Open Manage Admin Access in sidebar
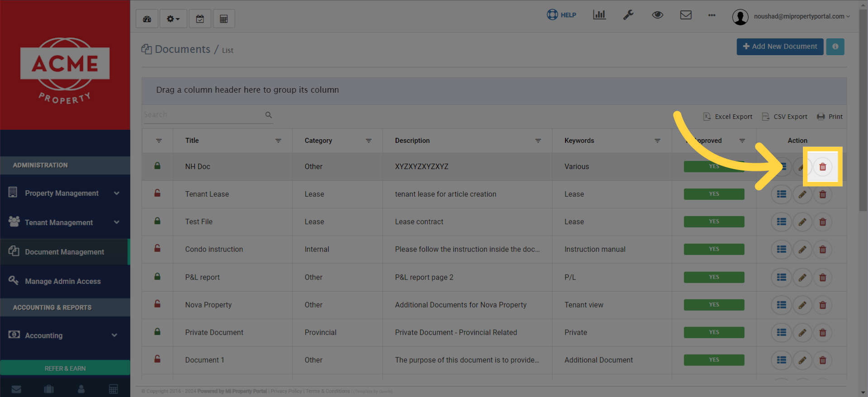The height and width of the screenshot is (397, 868). [x=65, y=281]
